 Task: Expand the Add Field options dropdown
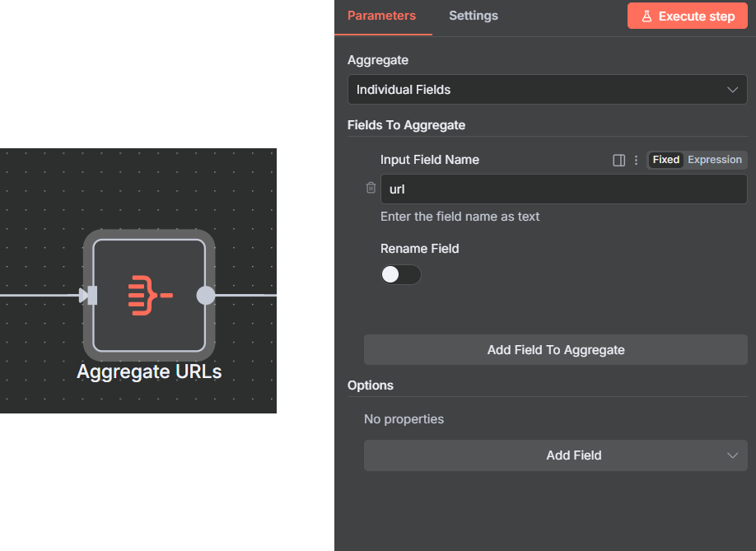coord(555,455)
